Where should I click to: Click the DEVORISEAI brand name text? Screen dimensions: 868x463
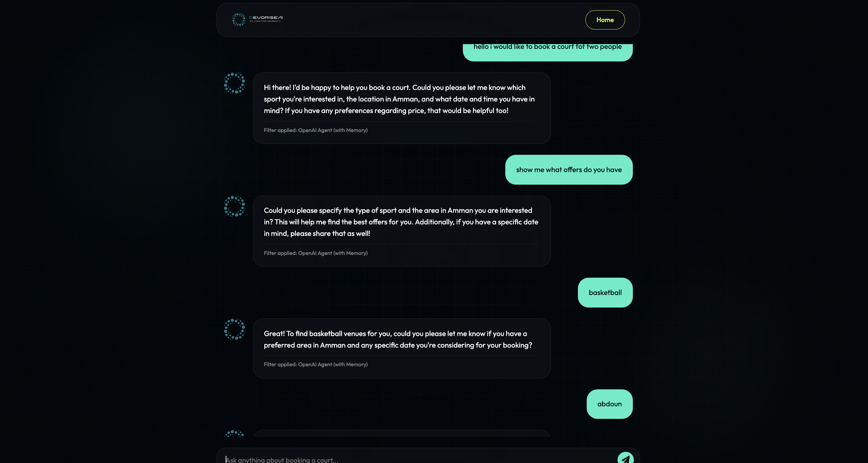point(266,18)
